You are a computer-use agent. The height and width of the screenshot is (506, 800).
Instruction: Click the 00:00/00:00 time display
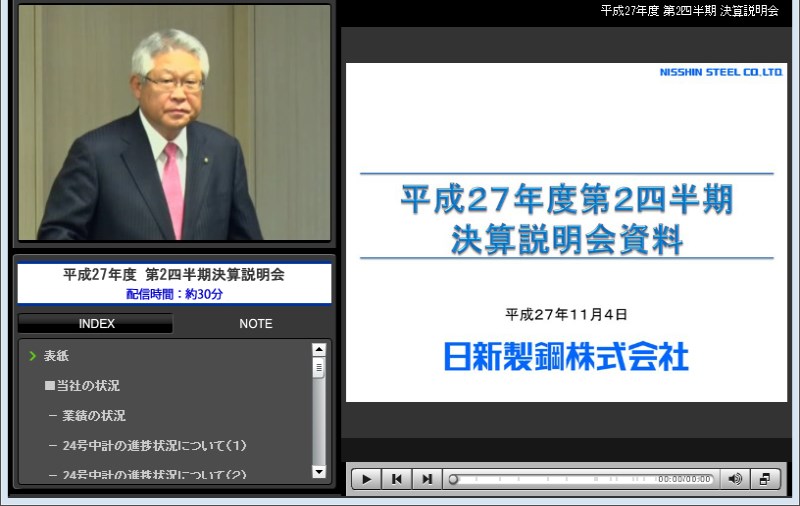point(684,479)
